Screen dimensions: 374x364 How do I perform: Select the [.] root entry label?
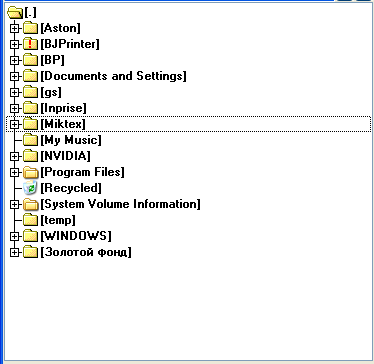[x=30, y=13]
